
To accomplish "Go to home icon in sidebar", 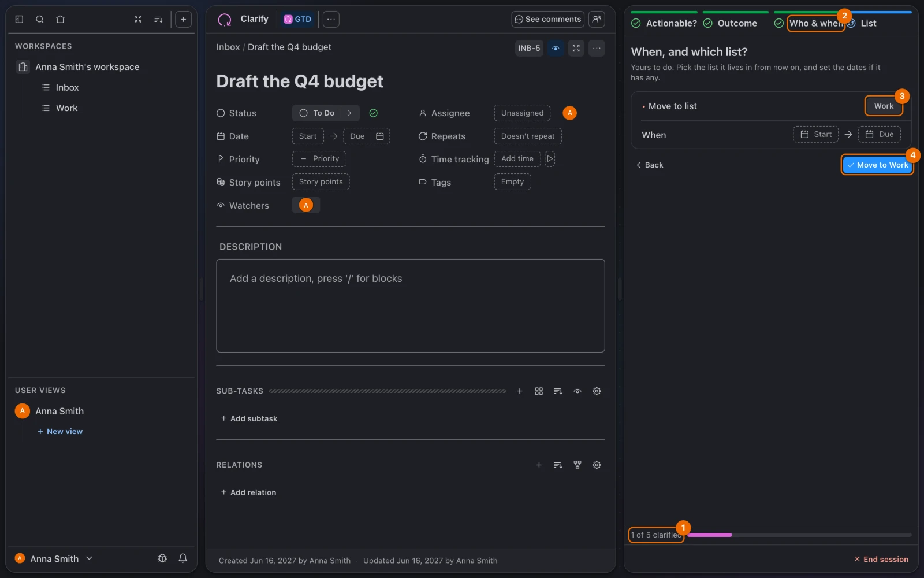I will (x=60, y=19).
